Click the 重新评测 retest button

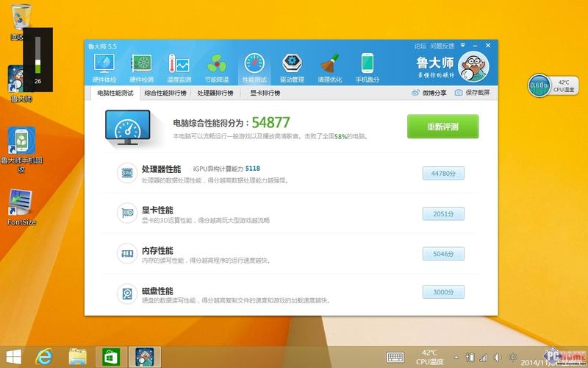point(443,127)
